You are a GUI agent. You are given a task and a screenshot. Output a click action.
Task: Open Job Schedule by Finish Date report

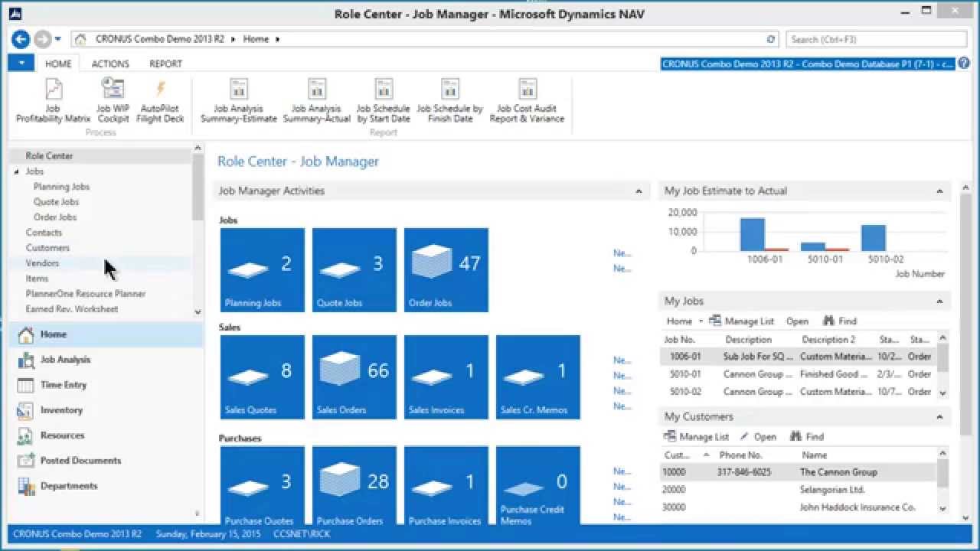pos(449,100)
